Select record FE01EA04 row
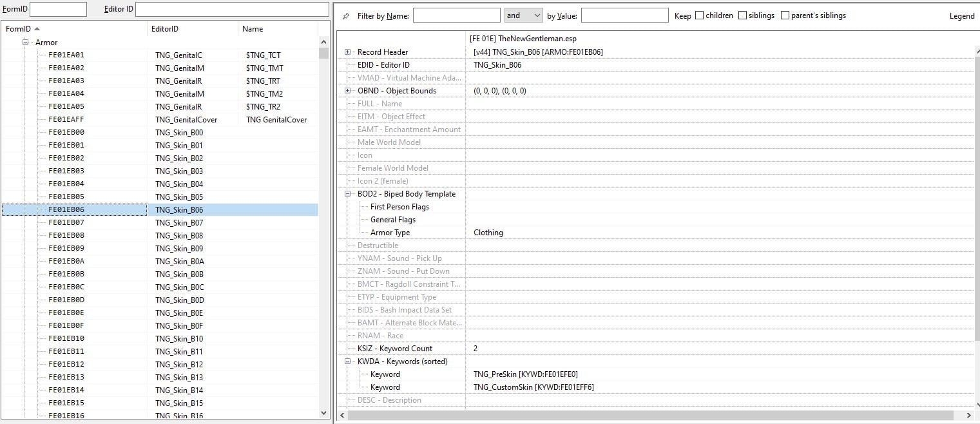The height and width of the screenshot is (424, 980). (160, 94)
